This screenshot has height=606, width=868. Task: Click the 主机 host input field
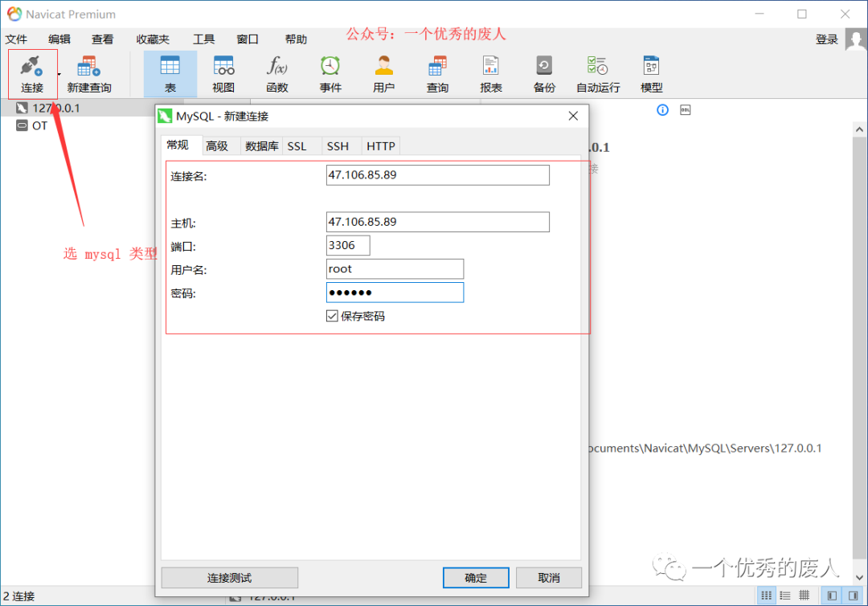tap(438, 222)
